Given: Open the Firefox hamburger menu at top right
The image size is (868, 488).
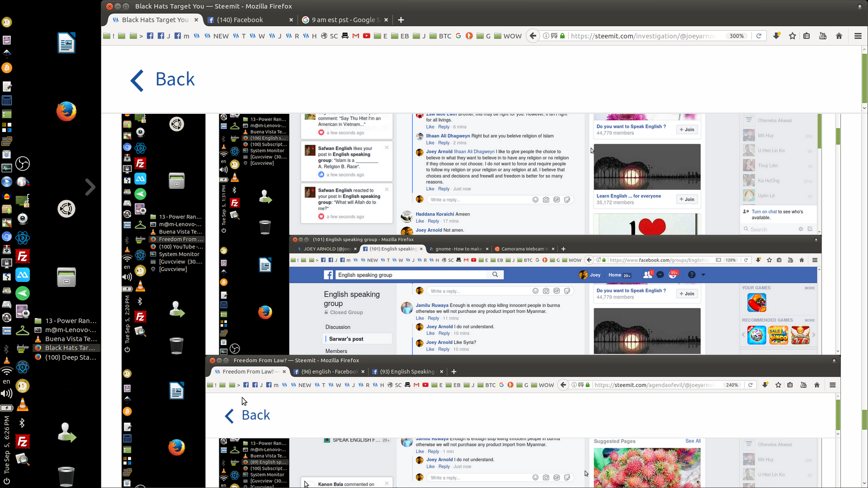Looking at the screenshot, I should (858, 36).
